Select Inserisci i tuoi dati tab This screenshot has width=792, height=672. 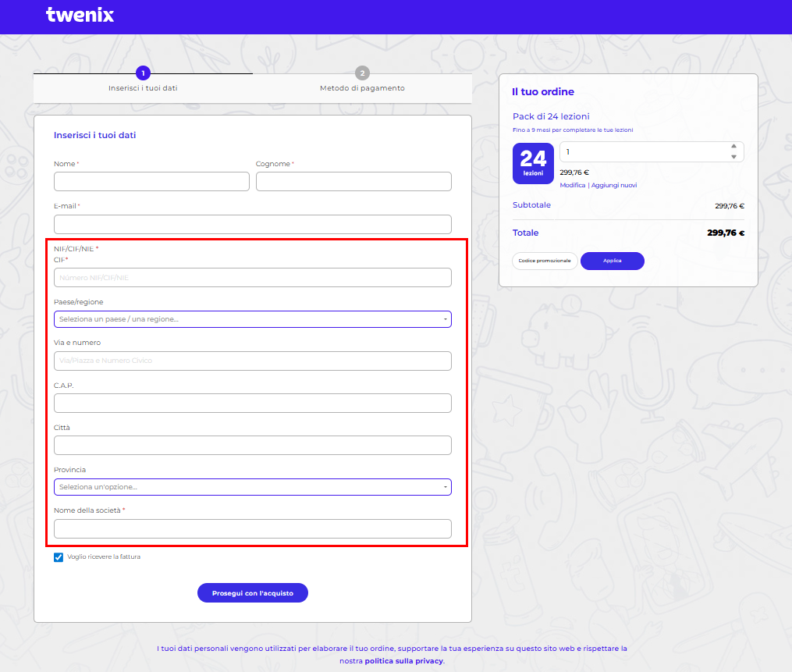143,88
